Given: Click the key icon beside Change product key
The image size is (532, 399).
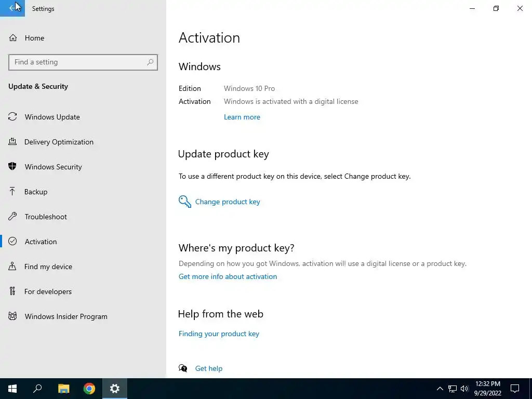Looking at the screenshot, I should click(185, 202).
